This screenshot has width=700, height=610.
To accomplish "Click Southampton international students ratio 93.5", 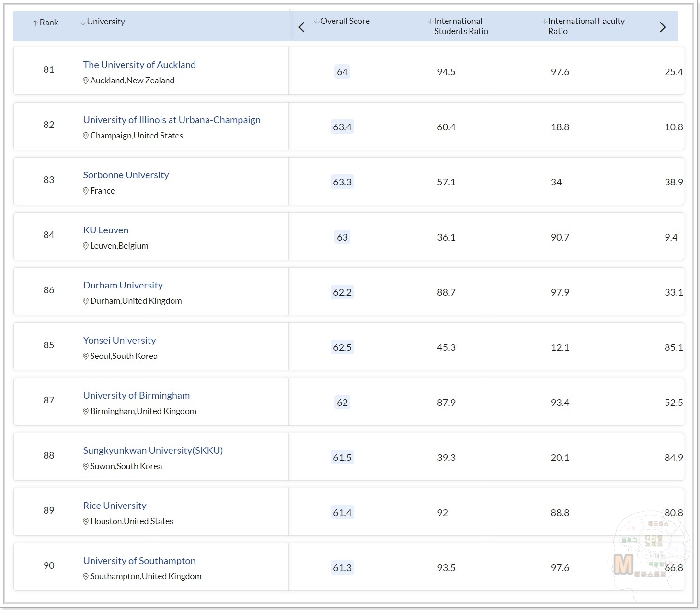I will (446, 568).
